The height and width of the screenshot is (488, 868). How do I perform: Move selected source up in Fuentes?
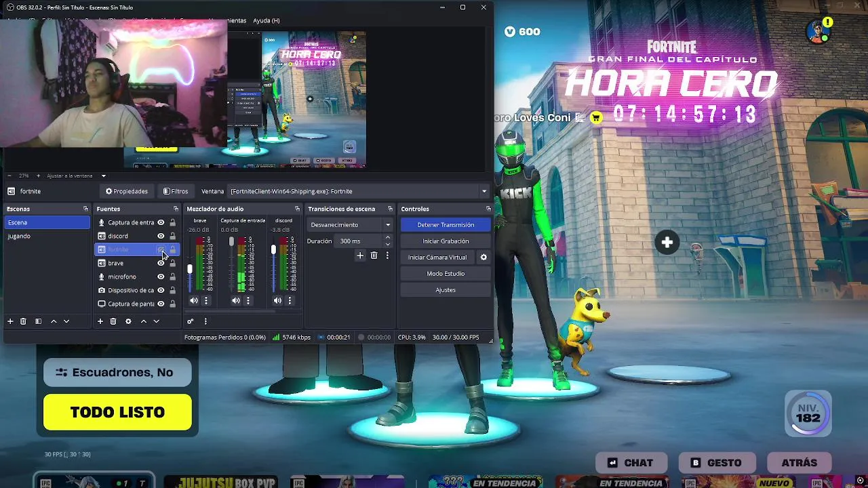143,321
